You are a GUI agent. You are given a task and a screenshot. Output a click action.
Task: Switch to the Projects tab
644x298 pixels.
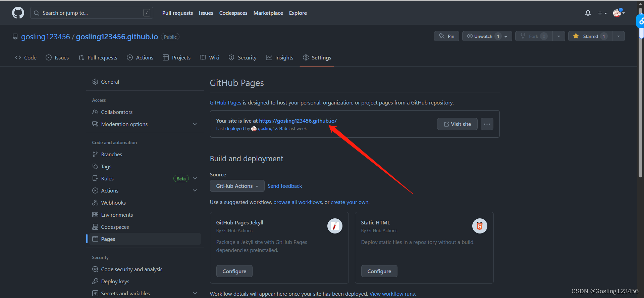click(x=176, y=57)
